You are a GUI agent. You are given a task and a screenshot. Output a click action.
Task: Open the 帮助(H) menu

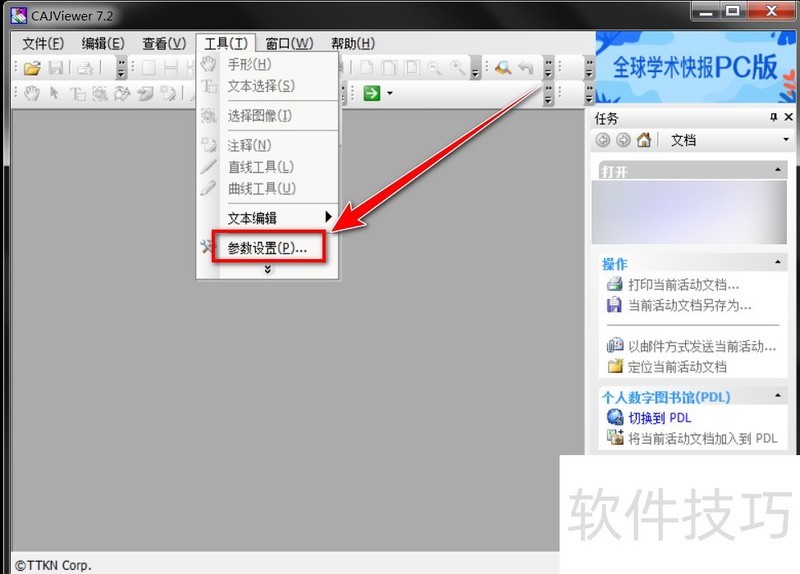pyautogui.click(x=353, y=43)
